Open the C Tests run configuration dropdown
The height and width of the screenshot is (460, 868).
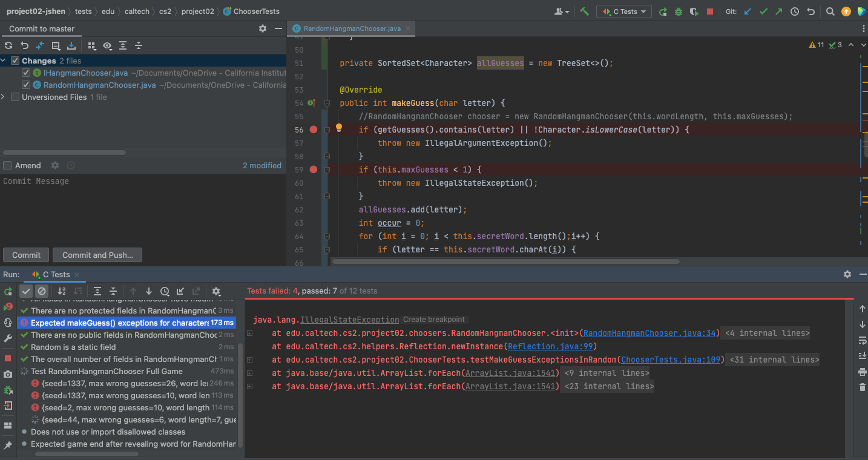click(623, 11)
